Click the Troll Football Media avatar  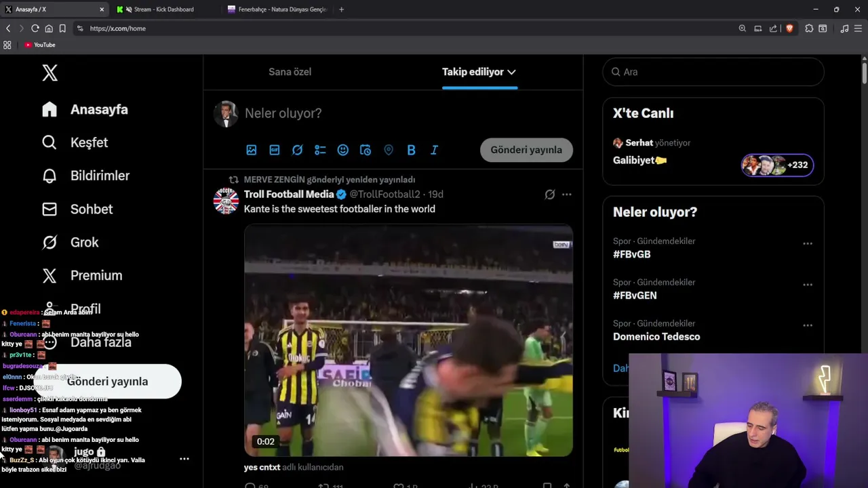(226, 201)
